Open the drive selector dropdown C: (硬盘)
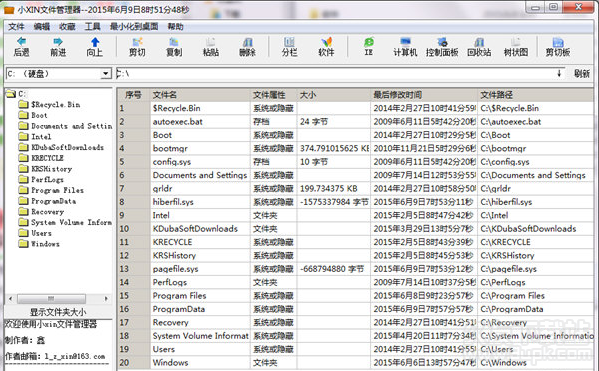 click(x=106, y=73)
